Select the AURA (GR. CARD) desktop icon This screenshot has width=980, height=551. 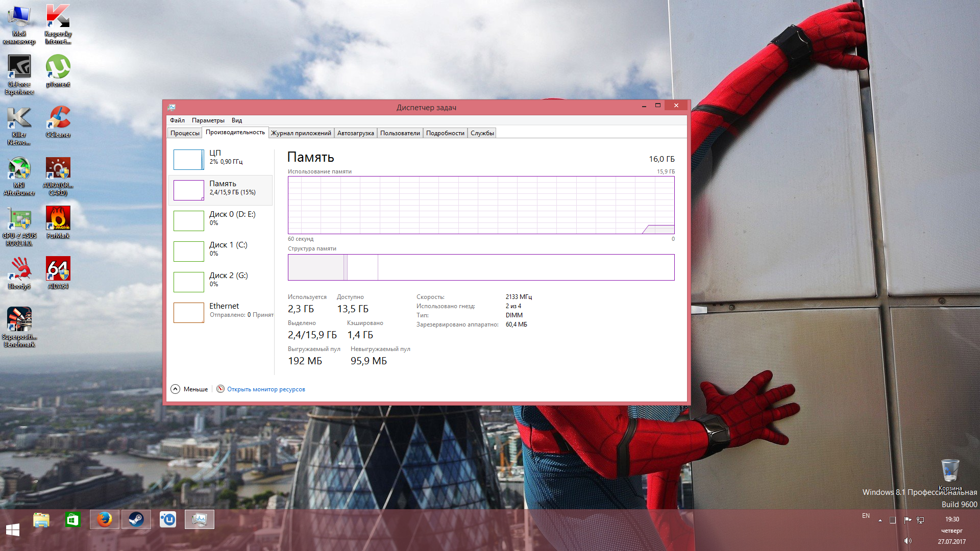[x=58, y=176]
